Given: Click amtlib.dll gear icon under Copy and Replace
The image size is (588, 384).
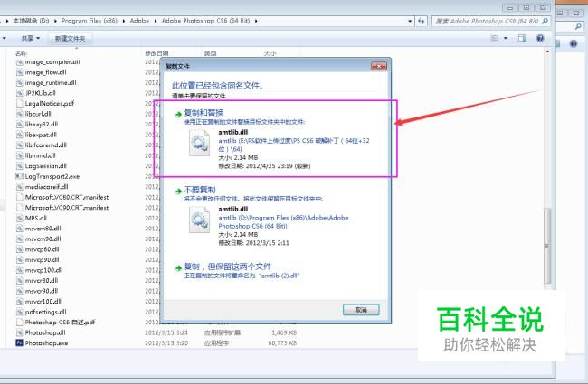Looking at the screenshot, I should tap(199, 143).
